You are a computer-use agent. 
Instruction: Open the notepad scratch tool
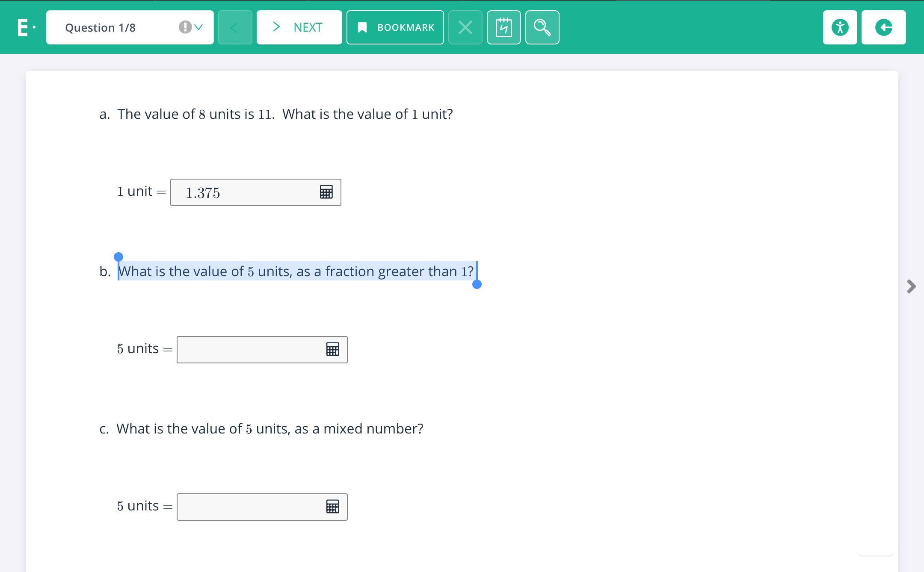click(503, 27)
